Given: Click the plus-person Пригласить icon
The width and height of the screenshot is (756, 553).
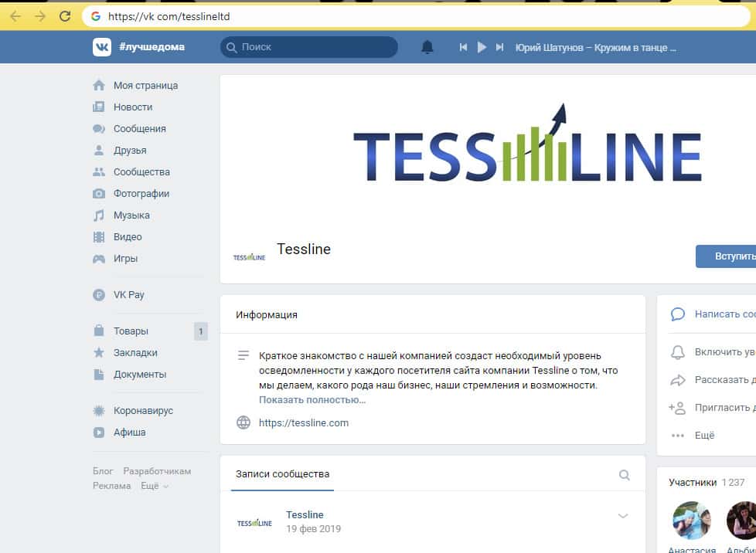Looking at the screenshot, I should [x=677, y=408].
